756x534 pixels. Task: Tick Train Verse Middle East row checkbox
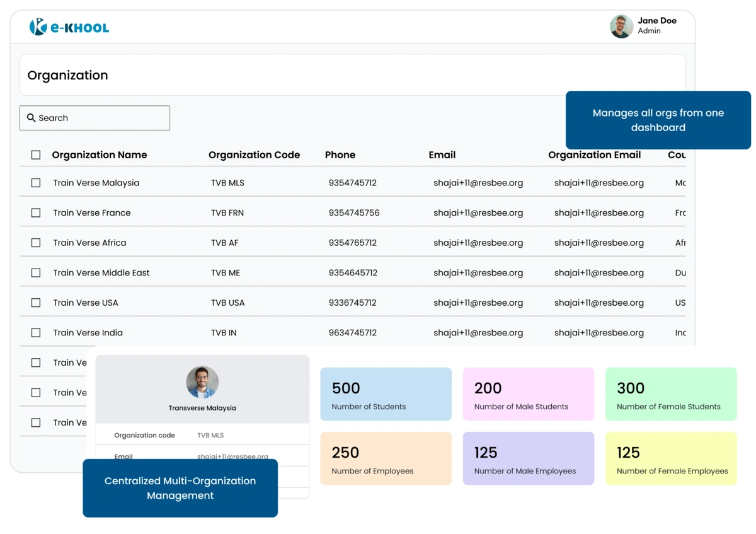(36, 272)
